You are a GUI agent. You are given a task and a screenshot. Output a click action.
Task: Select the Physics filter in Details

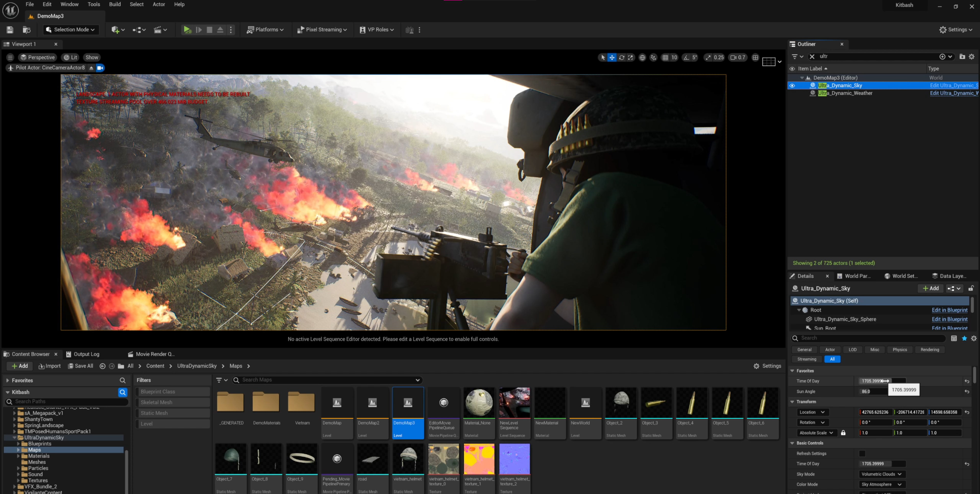click(x=900, y=350)
